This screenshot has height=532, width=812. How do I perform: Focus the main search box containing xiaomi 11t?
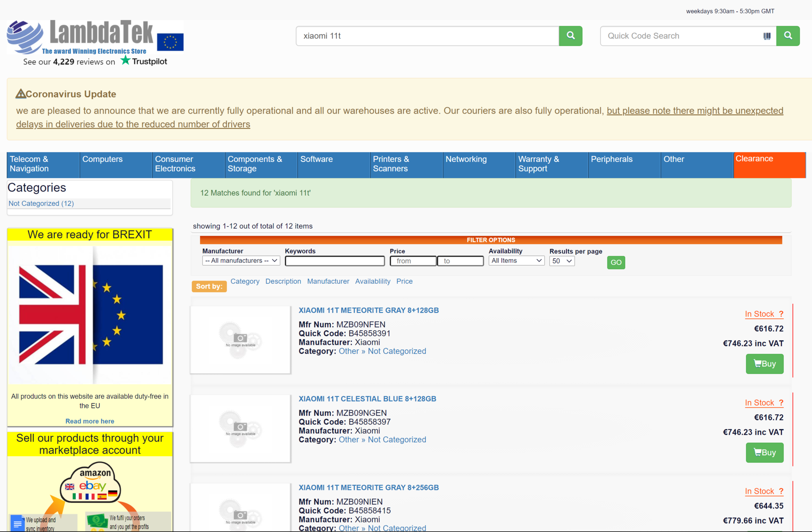coord(427,36)
